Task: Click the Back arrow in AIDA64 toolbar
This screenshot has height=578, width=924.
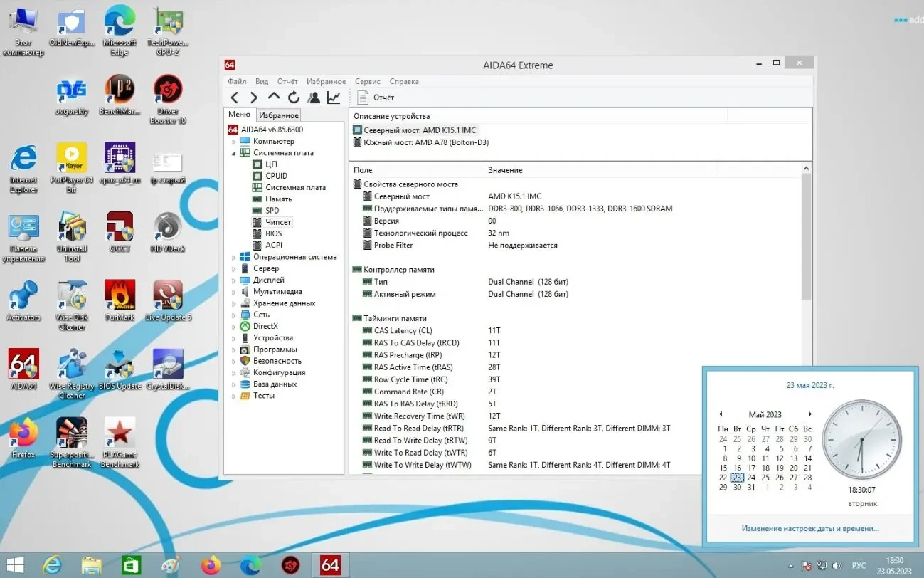Action: 235,98
